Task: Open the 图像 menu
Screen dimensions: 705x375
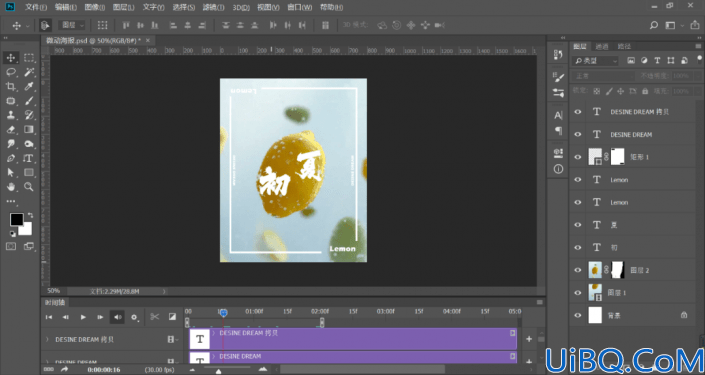Action: [x=94, y=7]
